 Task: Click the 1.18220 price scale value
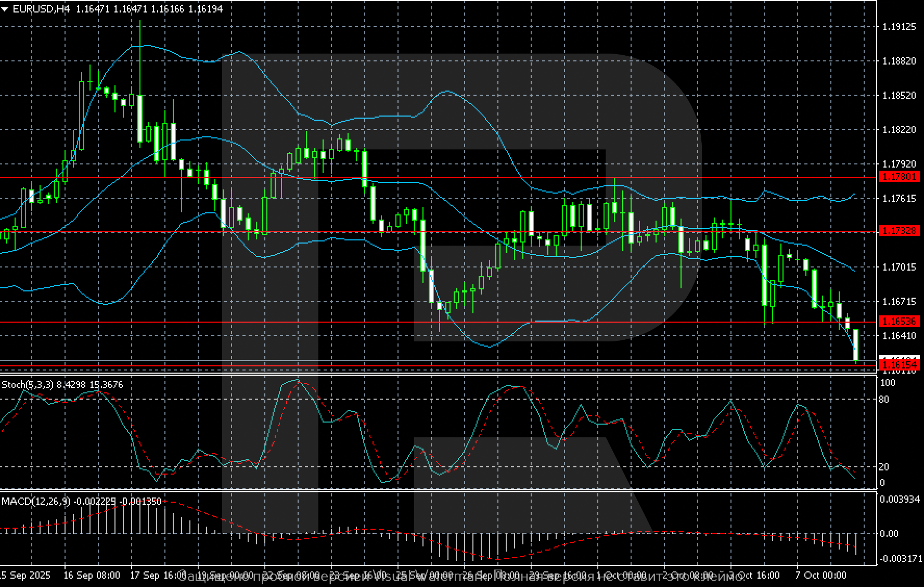click(x=899, y=130)
